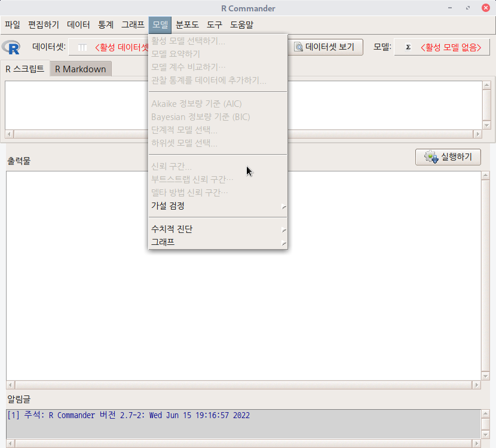Close the open 모델 menu
The height and width of the screenshot is (448, 496).
tap(160, 24)
